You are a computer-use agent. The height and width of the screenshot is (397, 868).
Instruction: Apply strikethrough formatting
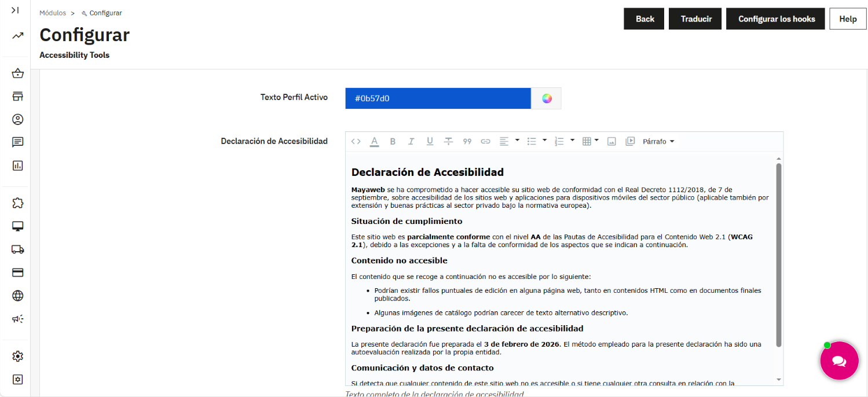coord(448,141)
